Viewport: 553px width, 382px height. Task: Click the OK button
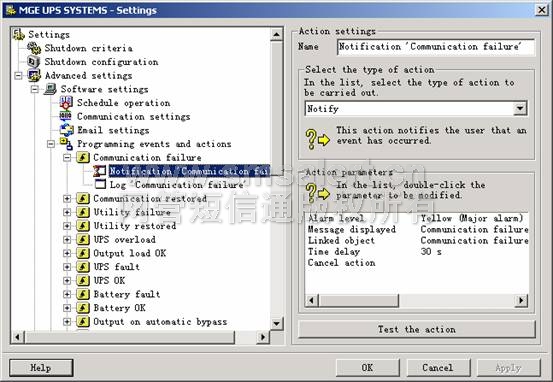coord(367,368)
